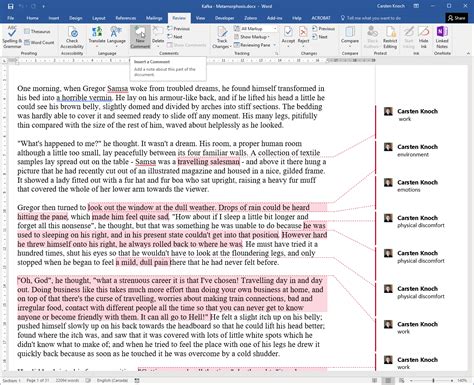Switch to the Layout tab
The height and width of the screenshot is (385, 474).
(99, 18)
